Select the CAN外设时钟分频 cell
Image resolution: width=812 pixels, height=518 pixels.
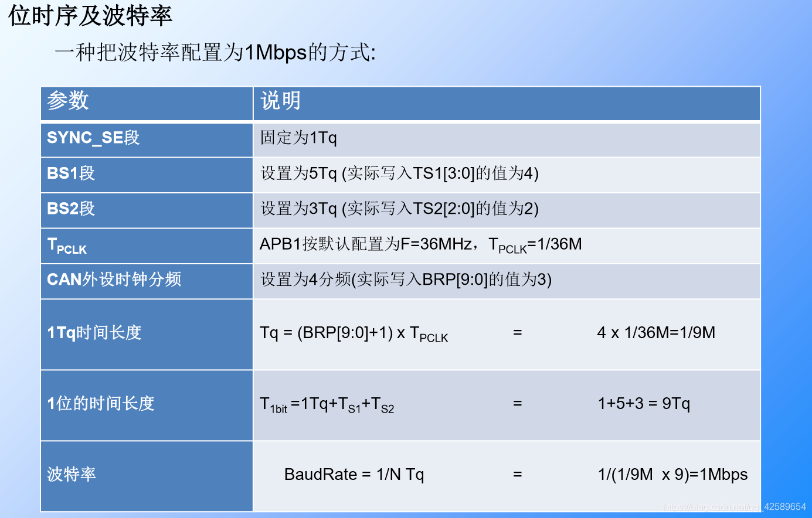point(147,281)
